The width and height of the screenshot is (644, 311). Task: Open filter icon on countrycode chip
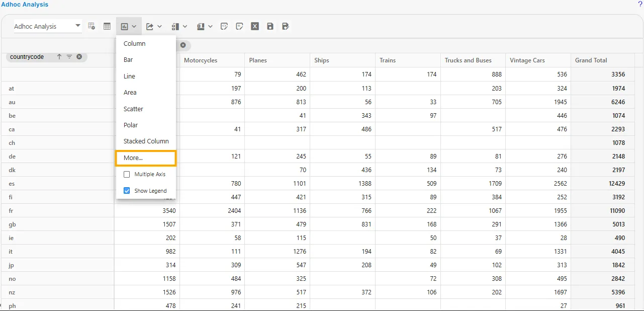pyautogui.click(x=69, y=57)
